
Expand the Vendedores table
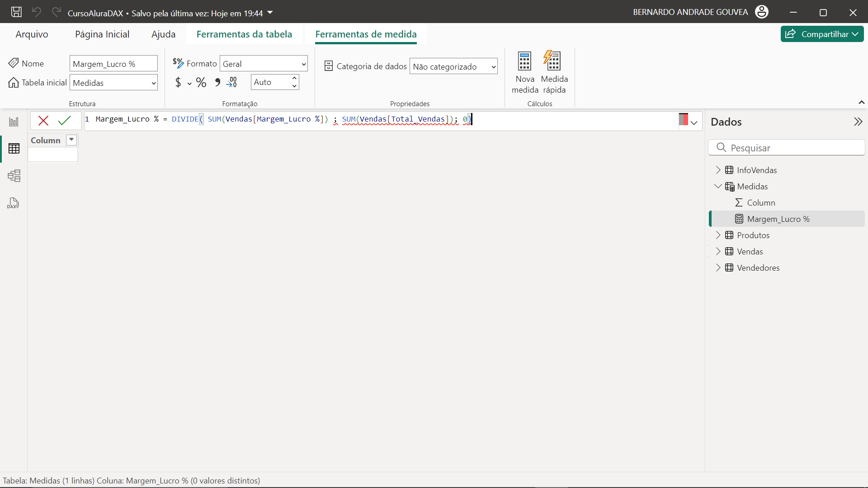tap(718, 267)
